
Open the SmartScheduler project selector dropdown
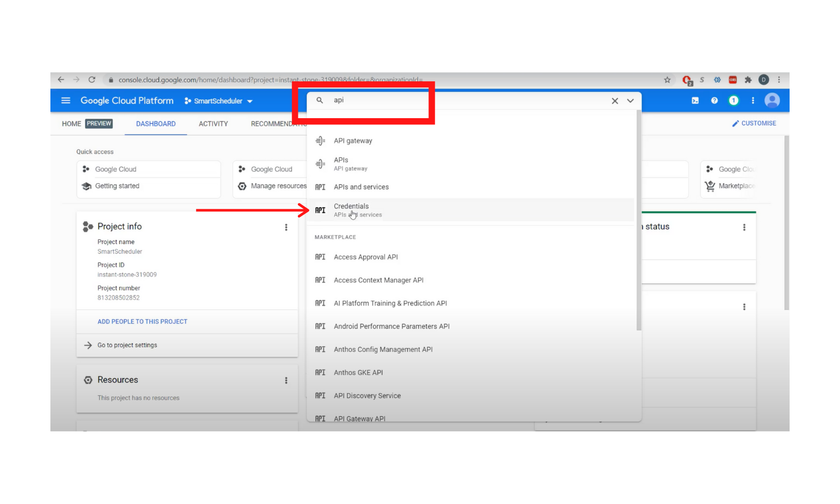[x=218, y=101]
